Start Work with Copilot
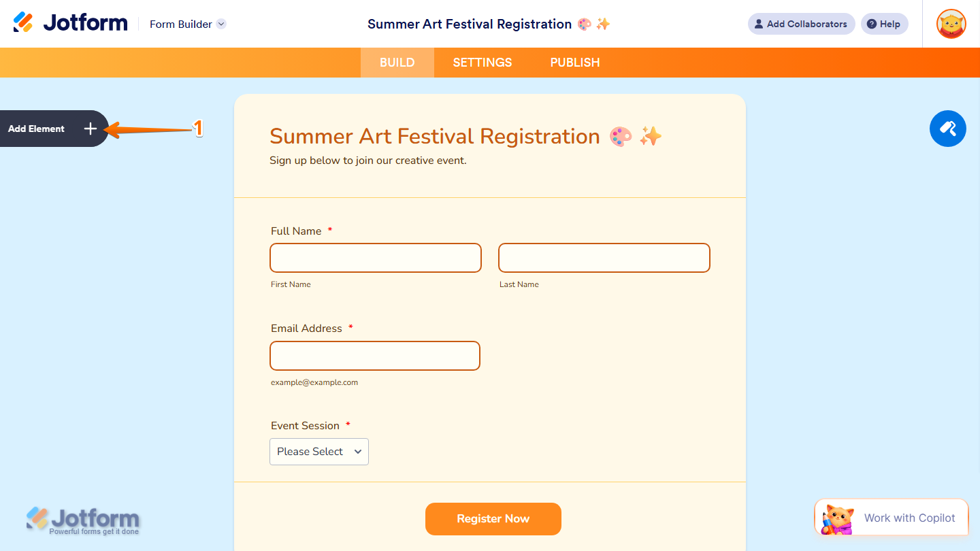Viewport: 980px width, 551px height. (909, 518)
